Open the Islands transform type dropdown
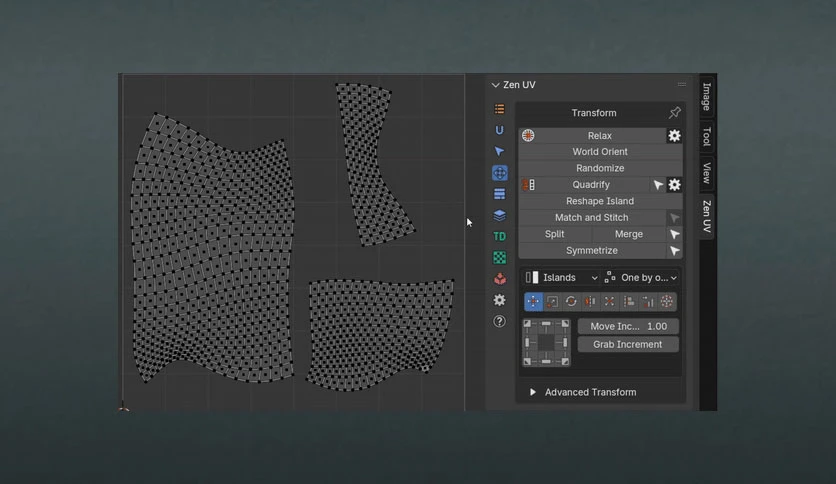 pos(561,278)
